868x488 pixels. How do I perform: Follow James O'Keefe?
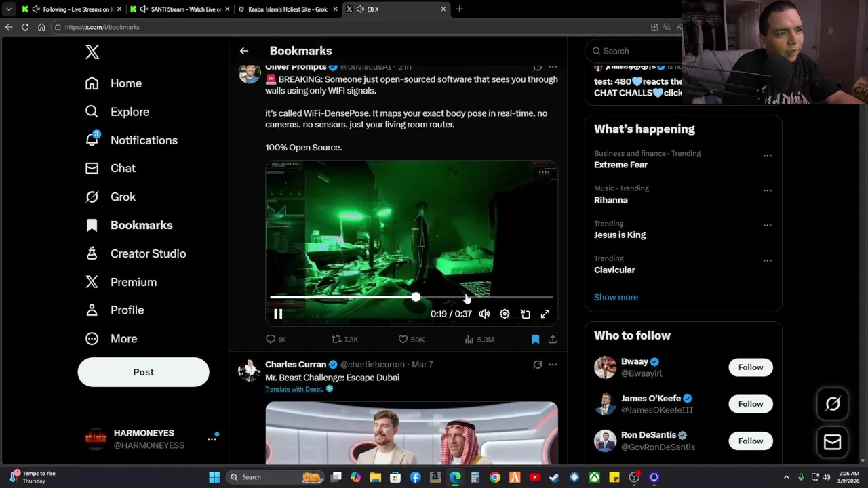click(750, 404)
